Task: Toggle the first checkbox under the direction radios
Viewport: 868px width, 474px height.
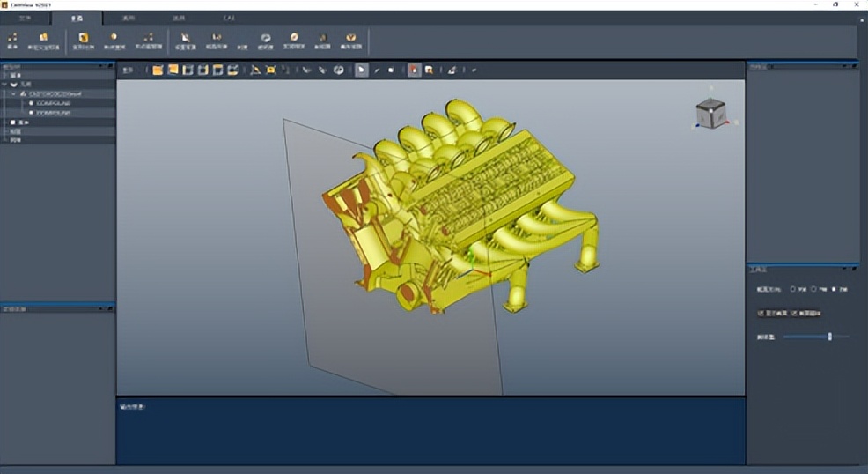Action: point(761,313)
